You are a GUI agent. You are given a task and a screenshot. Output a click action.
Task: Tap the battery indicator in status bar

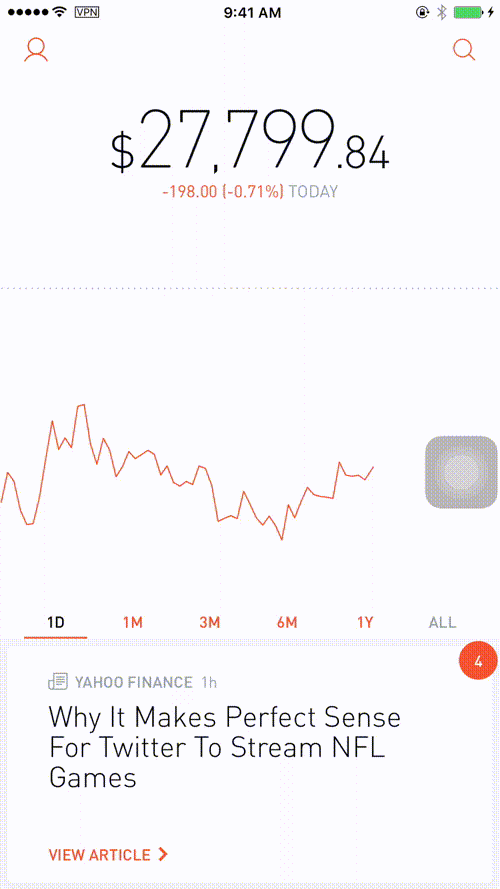click(x=467, y=12)
